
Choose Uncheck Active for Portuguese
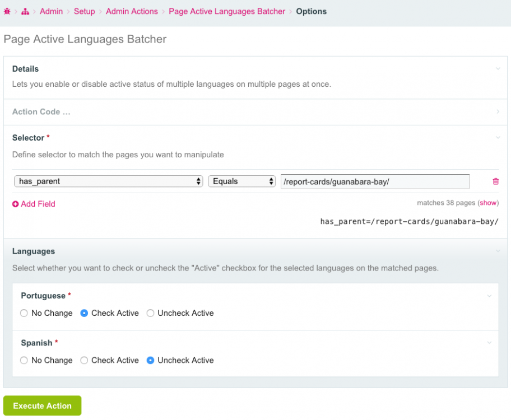150,314
